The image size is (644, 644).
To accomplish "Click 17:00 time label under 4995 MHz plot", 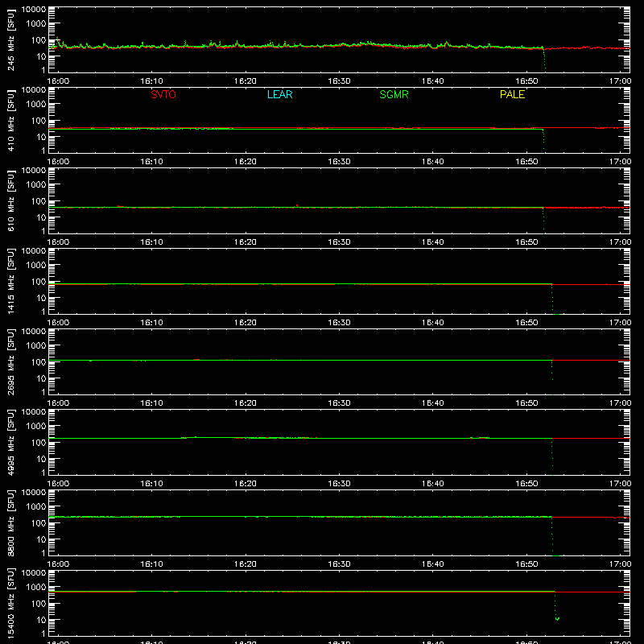I will point(620,484).
